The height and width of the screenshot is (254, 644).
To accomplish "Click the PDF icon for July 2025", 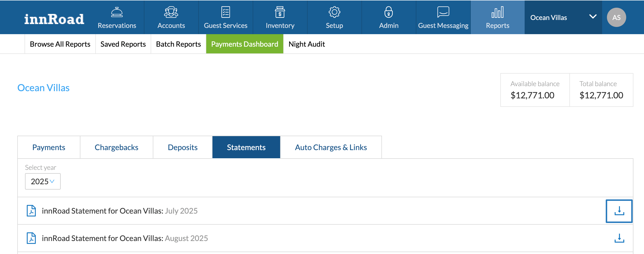I will pos(31,210).
